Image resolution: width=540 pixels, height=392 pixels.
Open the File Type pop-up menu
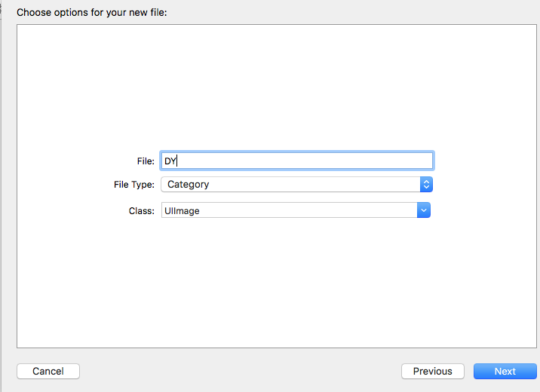click(290, 185)
